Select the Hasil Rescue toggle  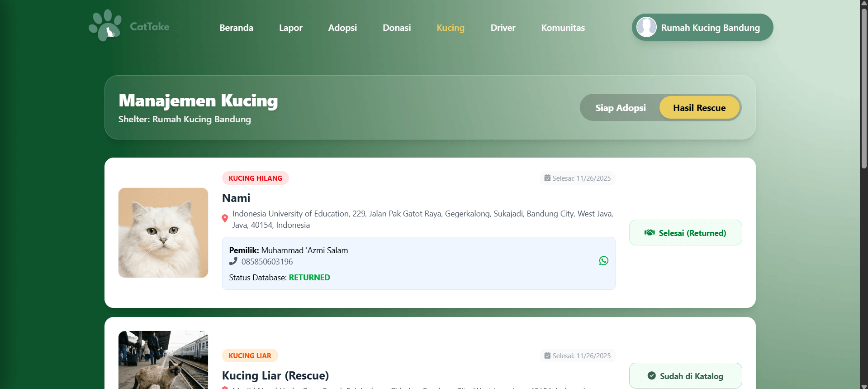pos(699,108)
